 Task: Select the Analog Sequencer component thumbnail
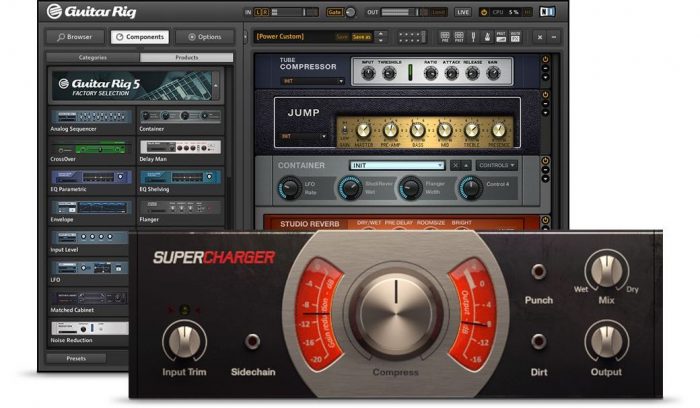92,118
